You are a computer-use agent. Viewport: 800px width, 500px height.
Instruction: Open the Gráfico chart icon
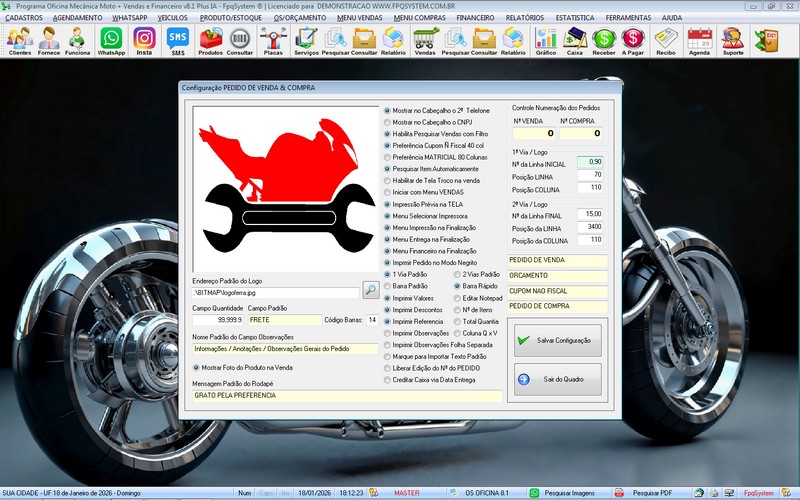coord(546,39)
